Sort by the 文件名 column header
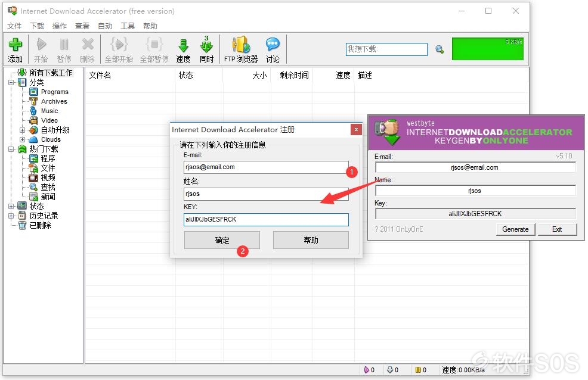 [x=130, y=75]
